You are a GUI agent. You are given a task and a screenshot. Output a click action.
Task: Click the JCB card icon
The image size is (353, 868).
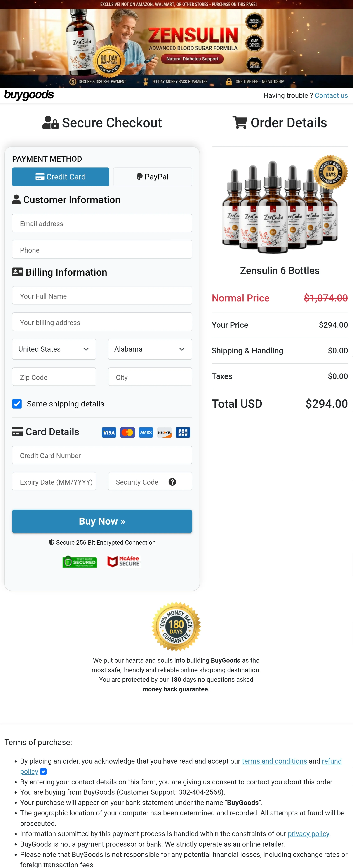point(183,432)
